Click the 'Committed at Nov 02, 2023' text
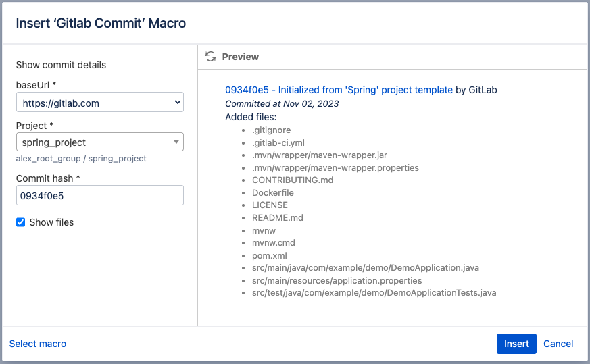The height and width of the screenshot is (364, 590). point(282,104)
